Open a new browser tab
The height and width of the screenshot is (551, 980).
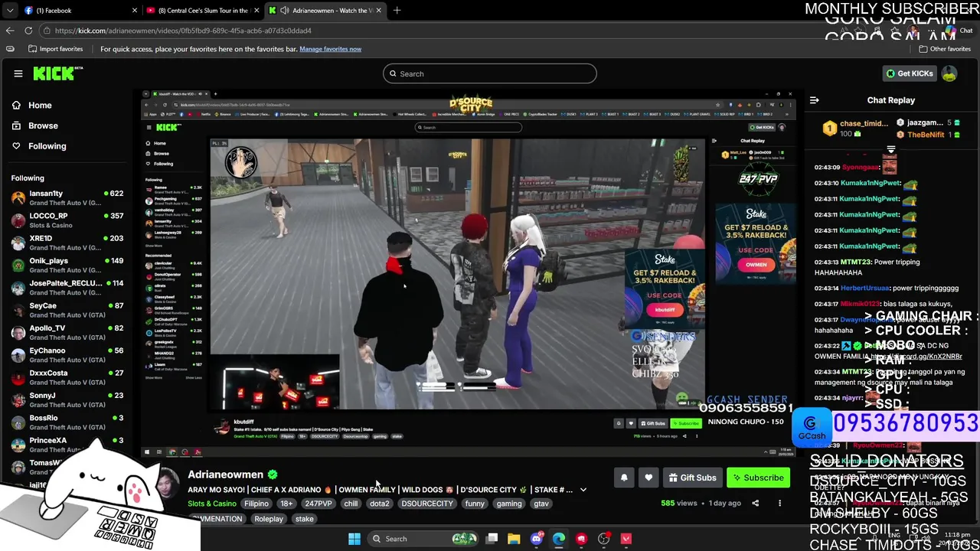397,11
